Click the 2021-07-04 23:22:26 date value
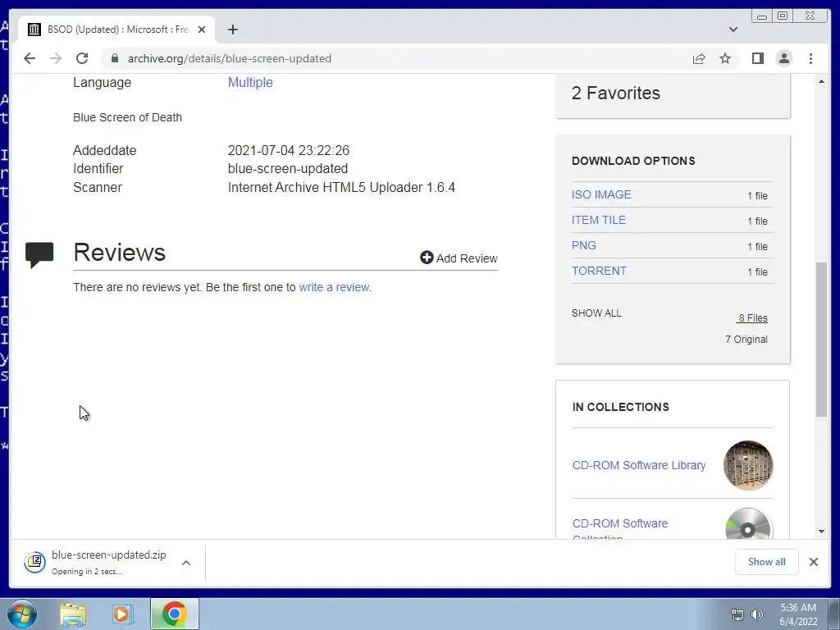The image size is (840, 630). point(288,151)
